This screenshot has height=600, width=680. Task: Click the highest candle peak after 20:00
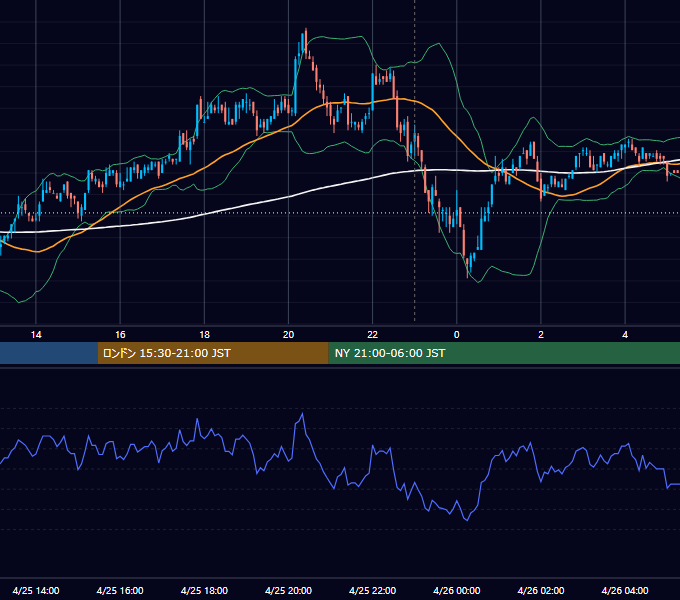coord(306,41)
